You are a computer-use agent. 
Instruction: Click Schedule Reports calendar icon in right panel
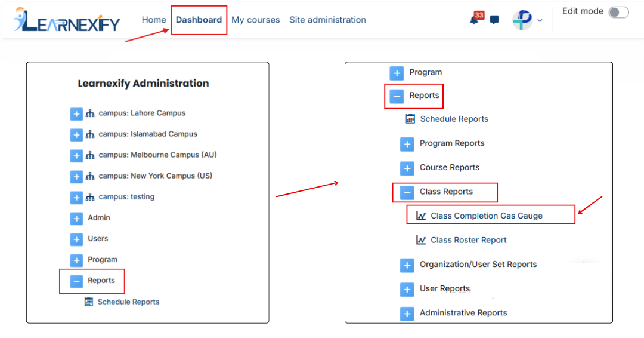pos(410,119)
